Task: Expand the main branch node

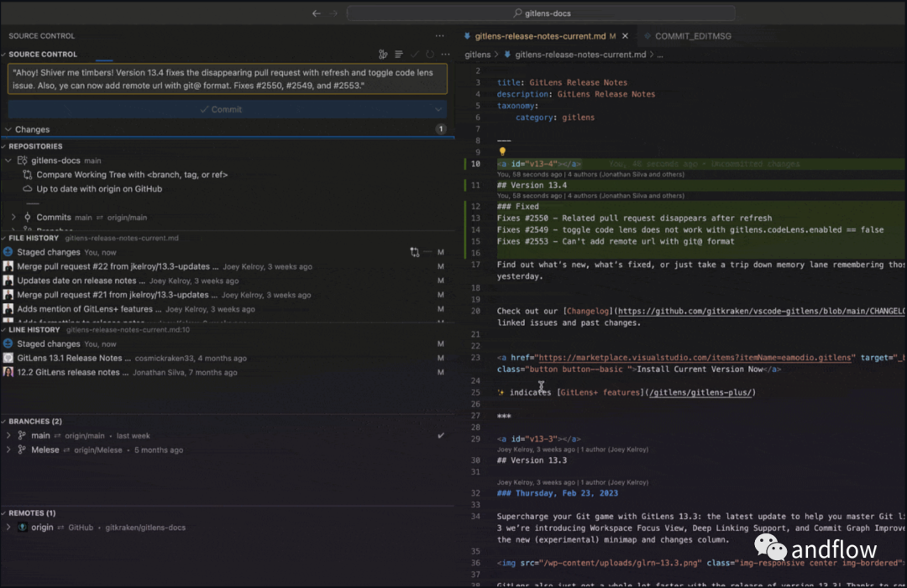Action: 8,435
